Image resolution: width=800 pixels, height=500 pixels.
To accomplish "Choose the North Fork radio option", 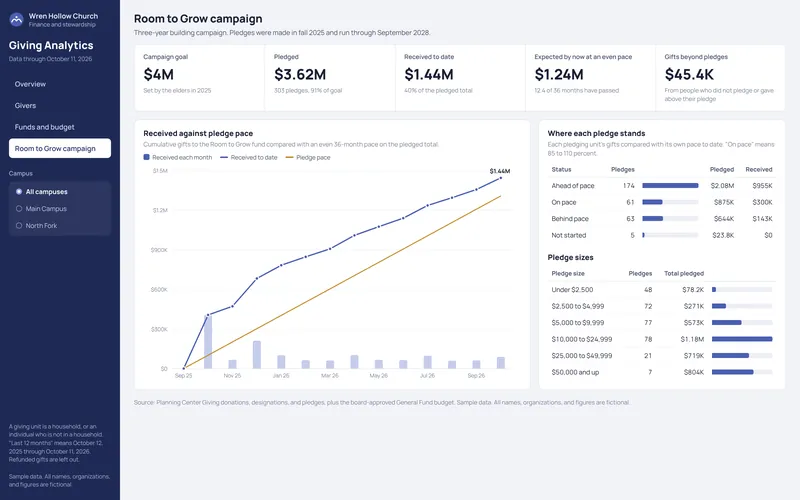I will point(19,226).
